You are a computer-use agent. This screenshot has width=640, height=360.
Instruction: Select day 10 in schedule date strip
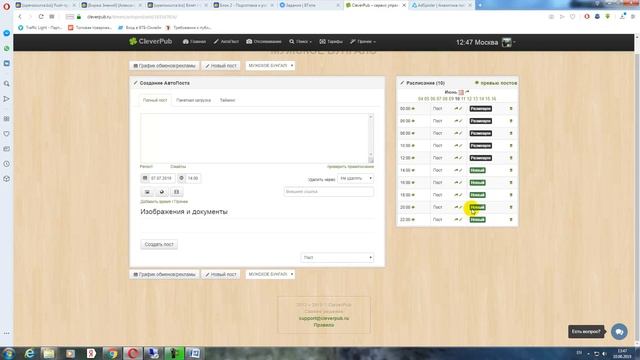457,99
